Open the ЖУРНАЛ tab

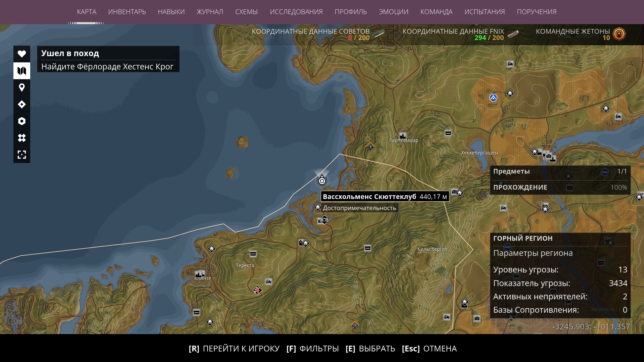(x=210, y=12)
